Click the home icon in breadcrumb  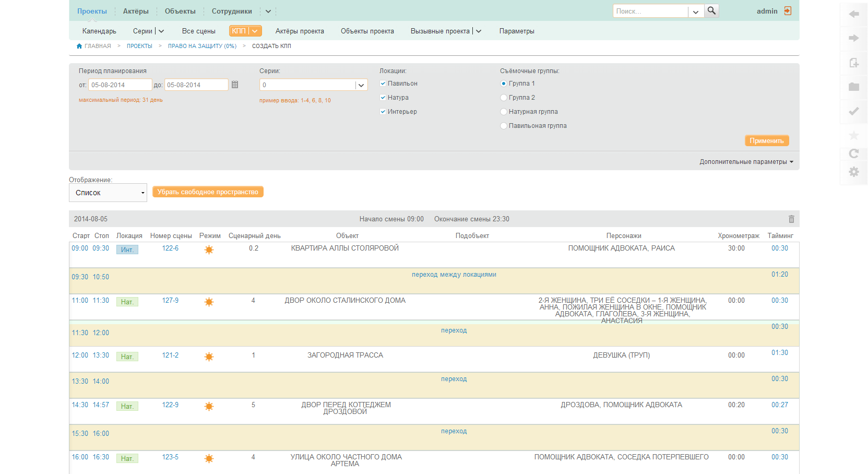coord(79,46)
